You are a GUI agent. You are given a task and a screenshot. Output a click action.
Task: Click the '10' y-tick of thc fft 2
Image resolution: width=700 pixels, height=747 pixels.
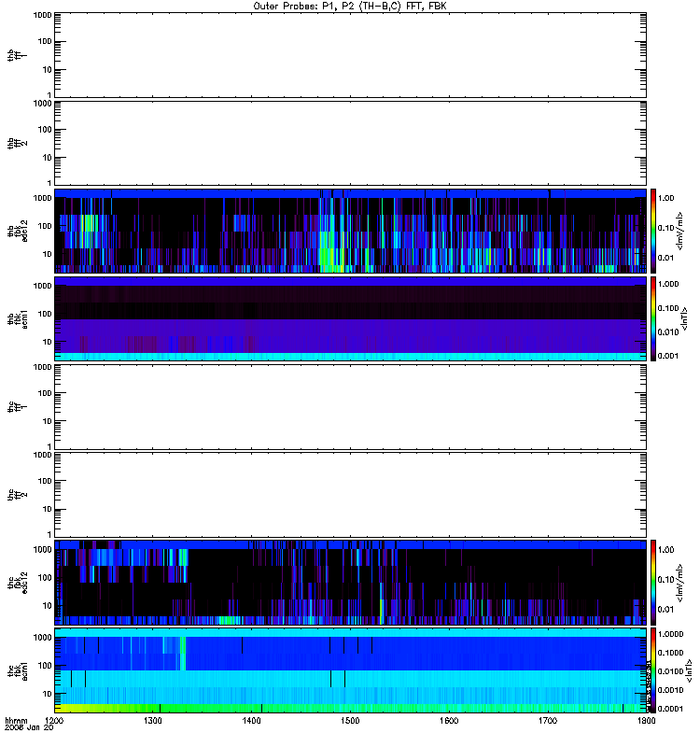(x=48, y=509)
